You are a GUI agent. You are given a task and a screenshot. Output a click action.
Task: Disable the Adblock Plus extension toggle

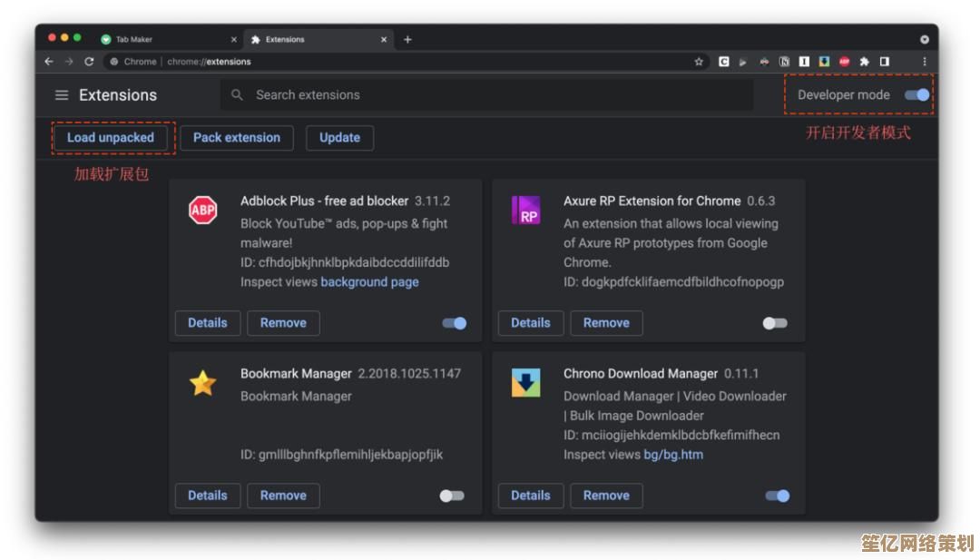coord(455,323)
